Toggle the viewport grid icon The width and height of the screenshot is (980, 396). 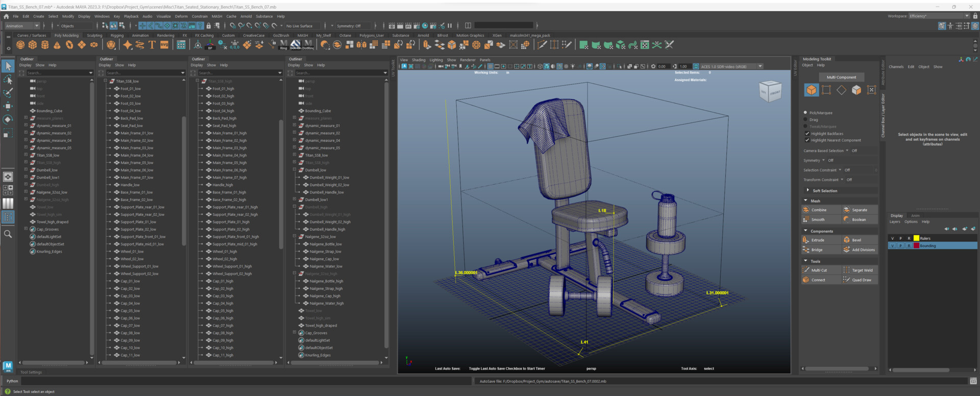[x=491, y=66]
